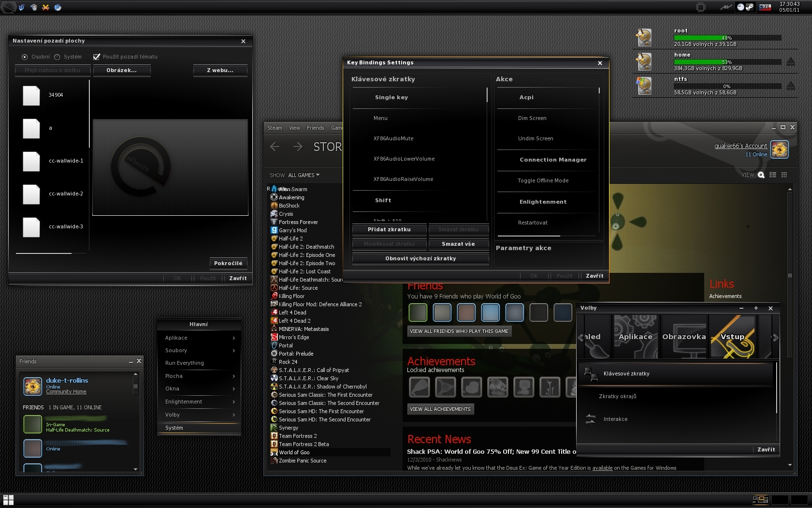Expand Soubory submenu in Hlavní menu
Image resolution: width=812 pixels, height=508 pixels.
199,350
